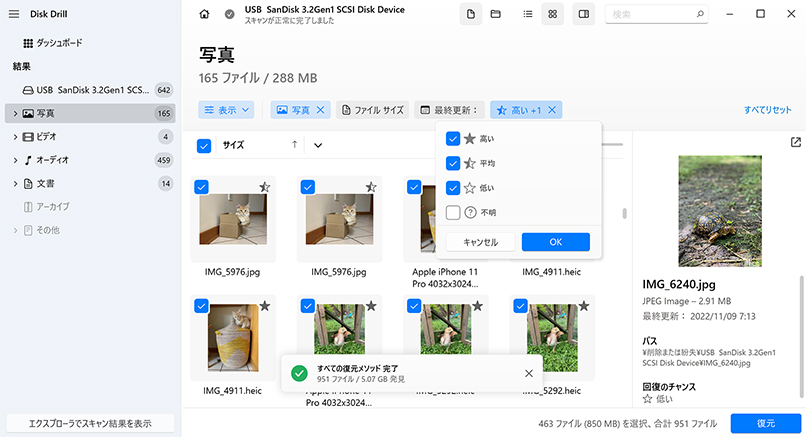Open the 表示 dropdown
Viewport: 806px width, 437px height.
click(x=227, y=110)
